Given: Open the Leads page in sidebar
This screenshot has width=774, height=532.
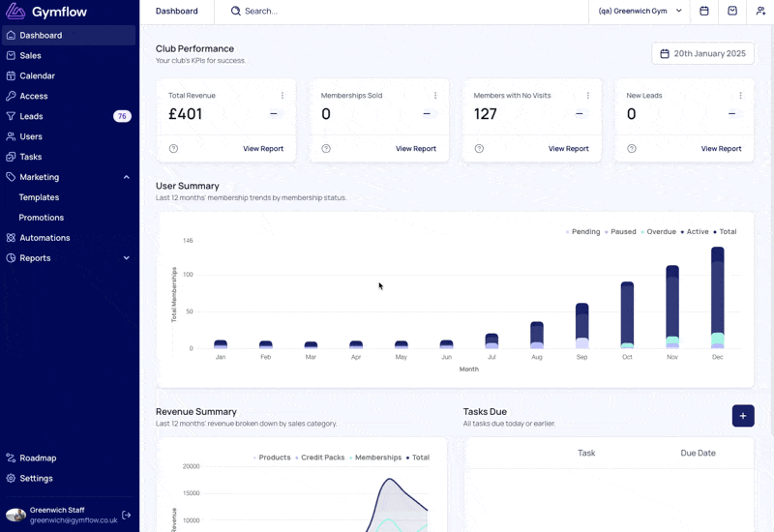Looking at the screenshot, I should (x=31, y=116).
